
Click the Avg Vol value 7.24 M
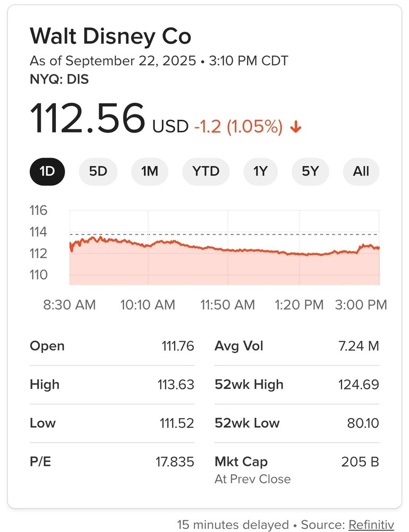tap(359, 346)
